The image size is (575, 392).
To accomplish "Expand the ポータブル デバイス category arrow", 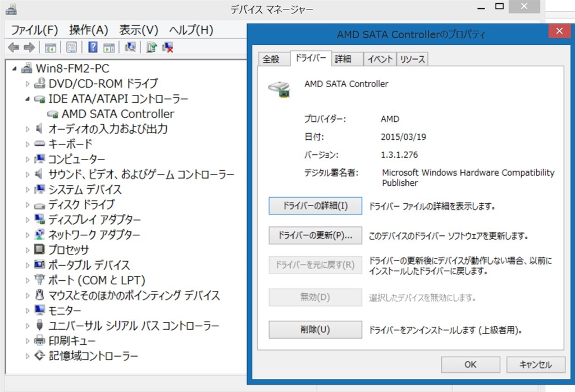I will 28,265.
